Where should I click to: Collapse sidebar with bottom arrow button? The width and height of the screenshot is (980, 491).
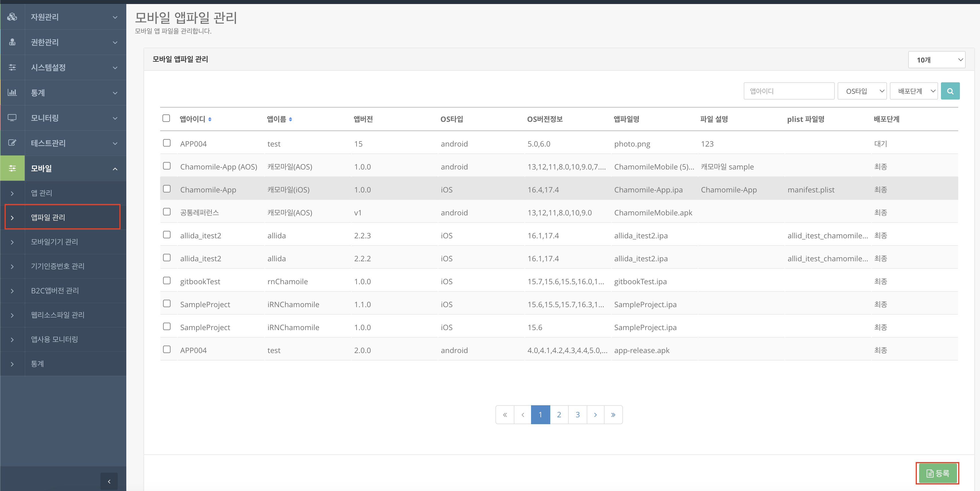[109, 482]
